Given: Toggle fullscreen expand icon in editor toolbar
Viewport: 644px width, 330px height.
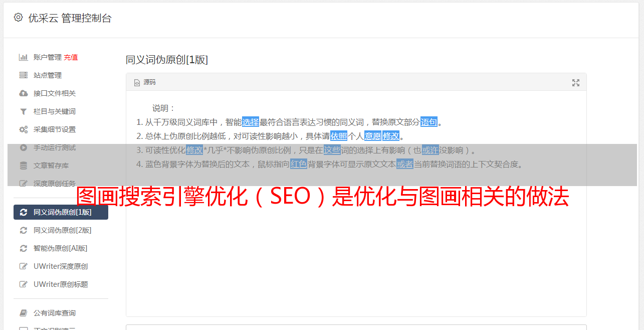Looking at the screenshot, I should coord(576,83).
